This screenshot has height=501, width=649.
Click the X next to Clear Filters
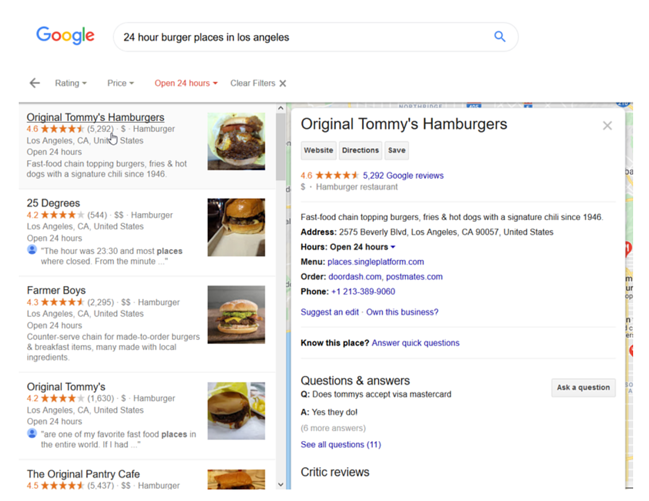[x=283, y=83]
